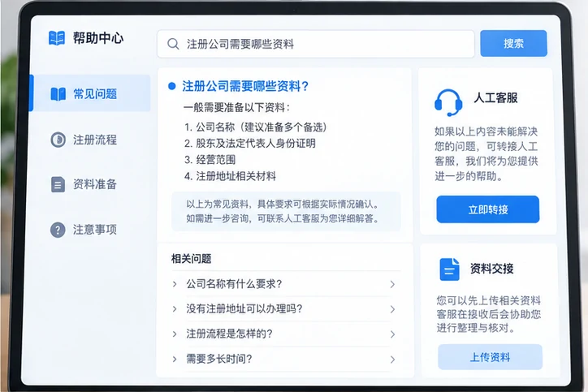Screen dimensions: 588x392
Task: Click the line 一般需要准备以下资料:
Action: click(x=236, y=108)
